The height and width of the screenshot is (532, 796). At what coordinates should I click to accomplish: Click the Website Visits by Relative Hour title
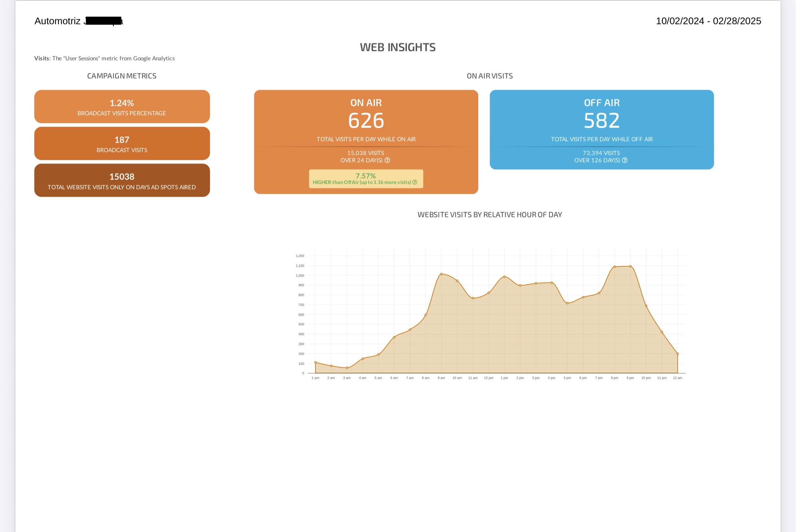(x=489, y=215)
